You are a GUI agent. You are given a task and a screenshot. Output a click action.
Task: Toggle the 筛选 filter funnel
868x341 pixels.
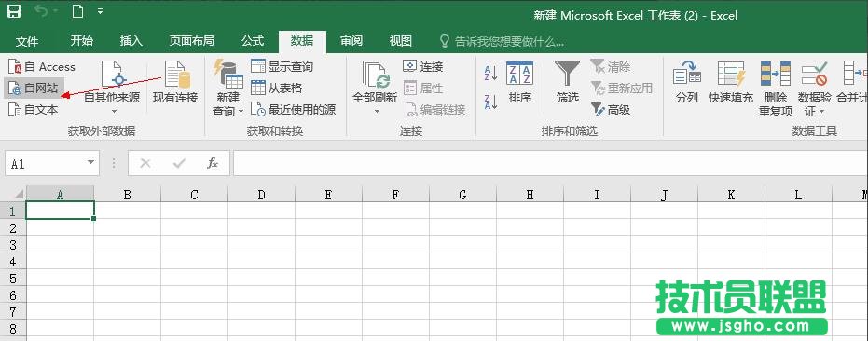coord(568,83)
